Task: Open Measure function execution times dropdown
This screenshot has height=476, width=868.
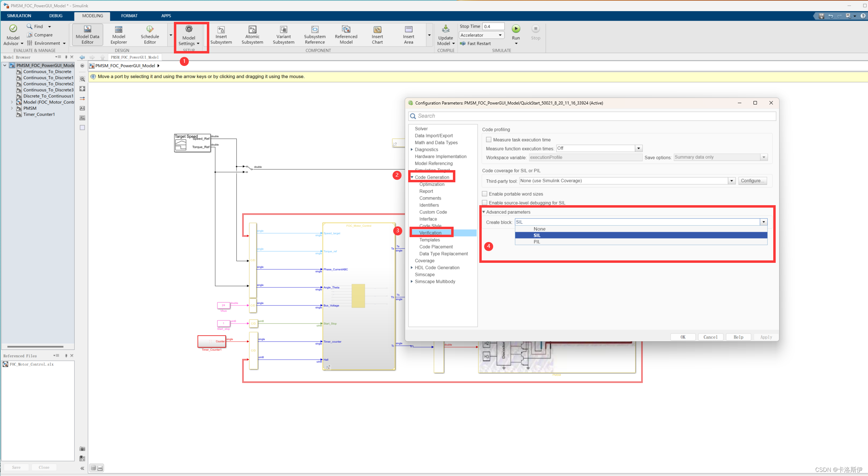Action: pyautogui.click(x=638, y=148)
